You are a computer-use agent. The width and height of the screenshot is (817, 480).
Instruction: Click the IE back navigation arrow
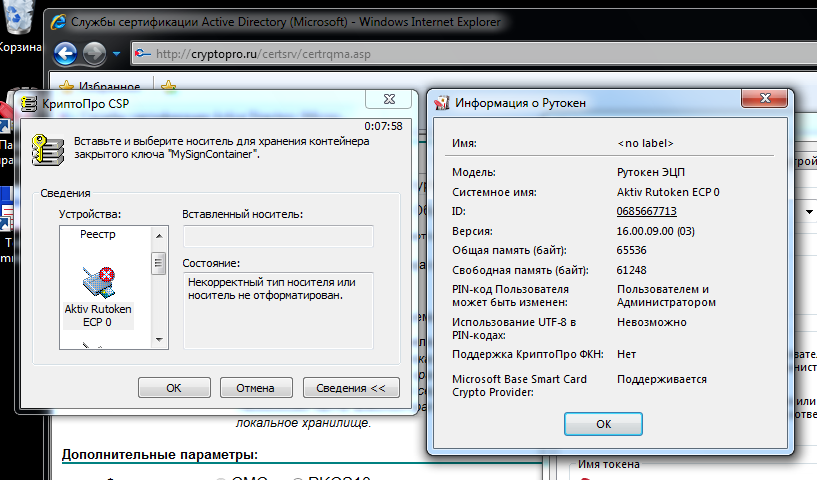[66, 53]
